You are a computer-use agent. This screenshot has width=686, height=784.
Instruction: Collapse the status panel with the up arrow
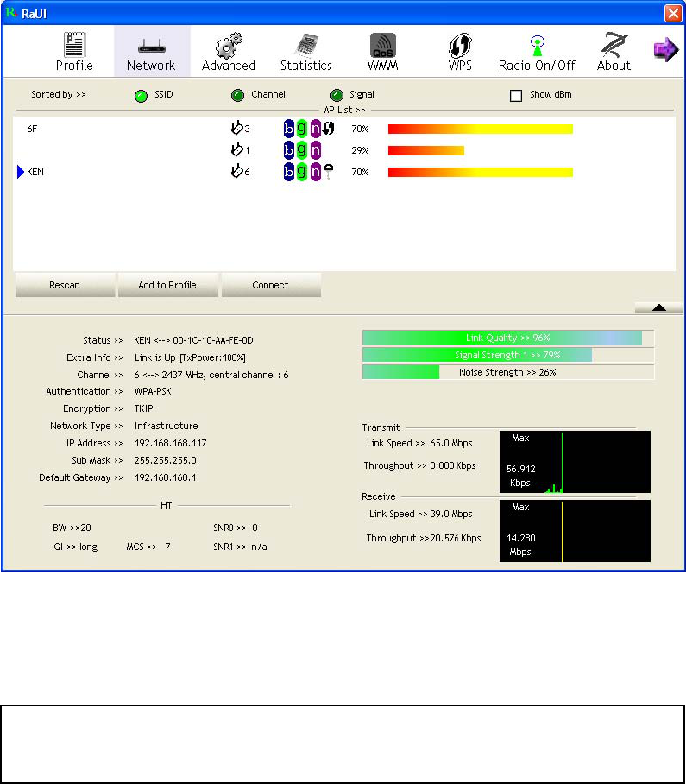click(x=659, y=307)
